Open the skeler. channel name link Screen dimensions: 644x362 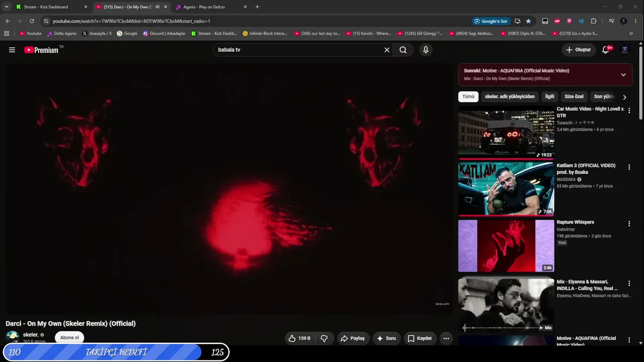click(31, 335)
